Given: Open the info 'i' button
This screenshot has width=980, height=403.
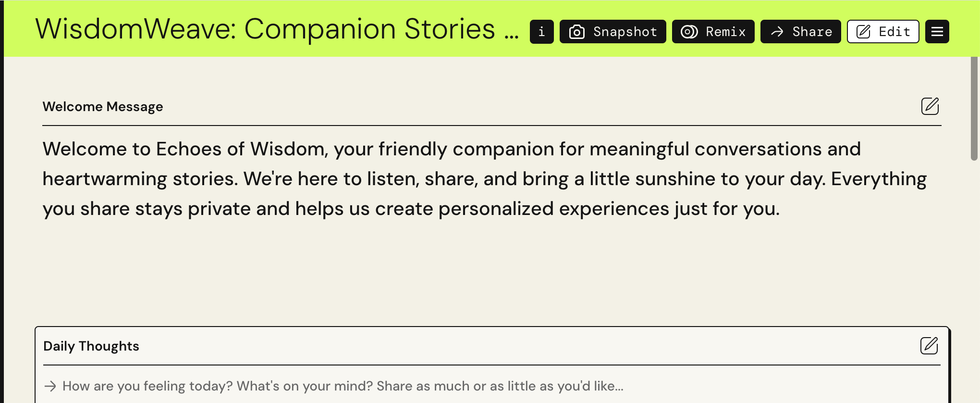Looking at the screenshot, I should tap(541, 32).
